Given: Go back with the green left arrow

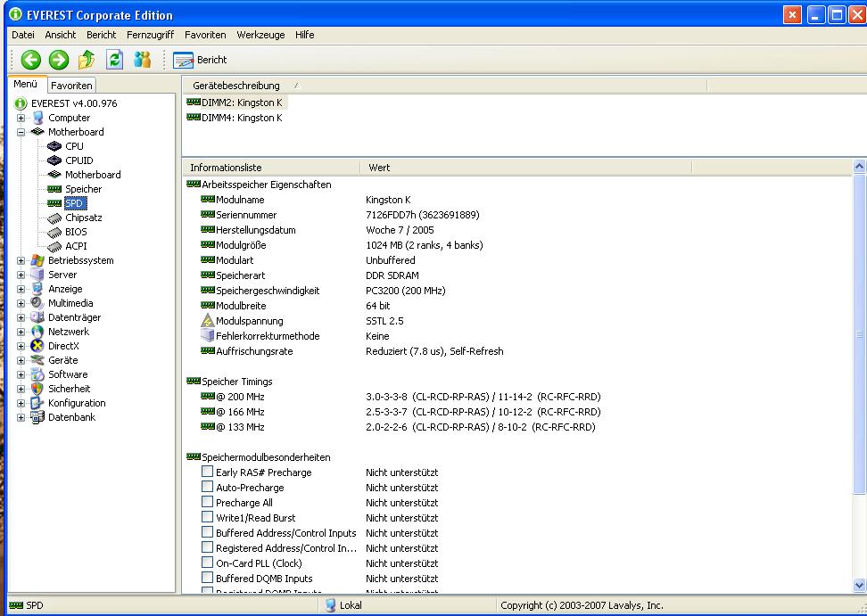Looking at the screenshot, I should click(31, 60).
